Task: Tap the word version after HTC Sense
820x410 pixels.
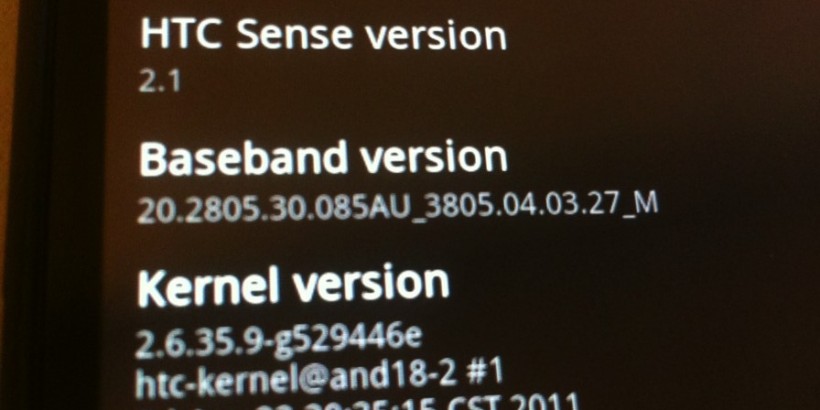Action: [436, 36]
